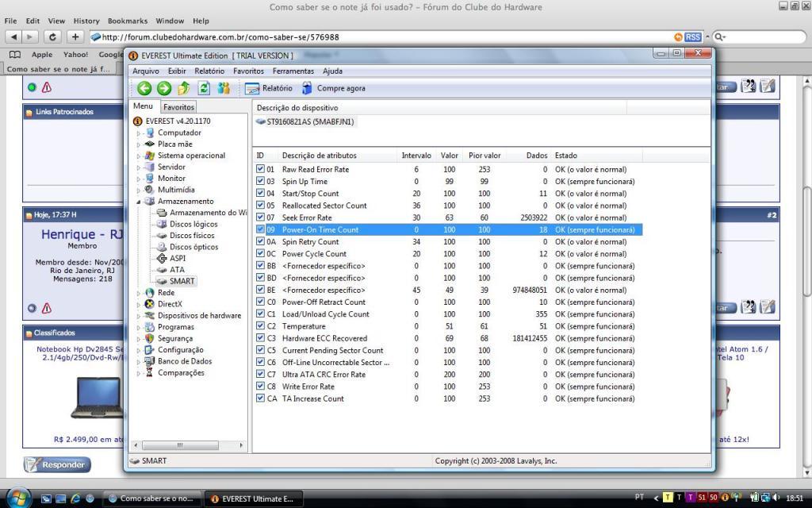Expand the Programas tree node arrow

click(x=138, y=328)
